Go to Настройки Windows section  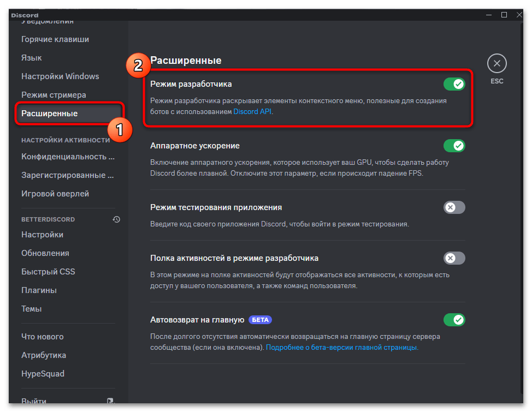coord(60,76)
